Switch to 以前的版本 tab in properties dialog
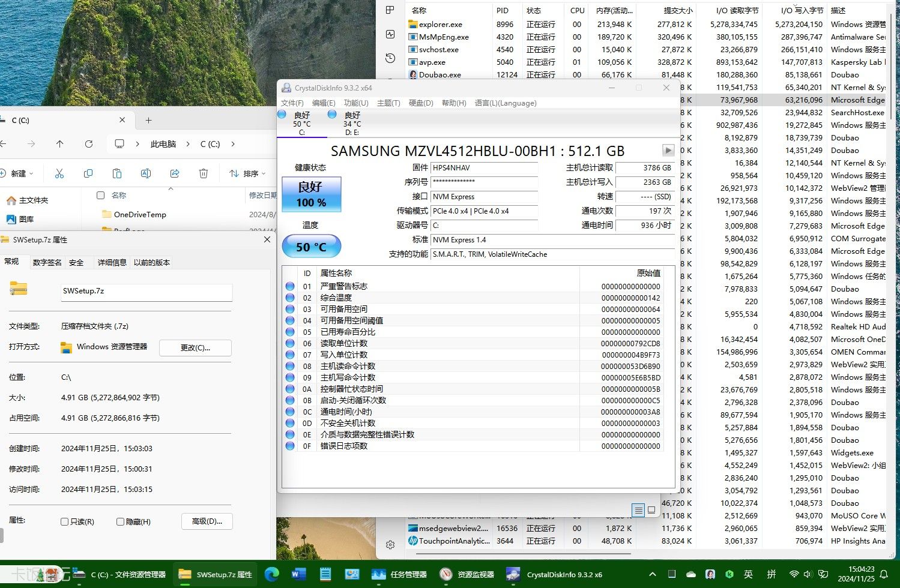 pyautogui.click(x=152, y=262)
